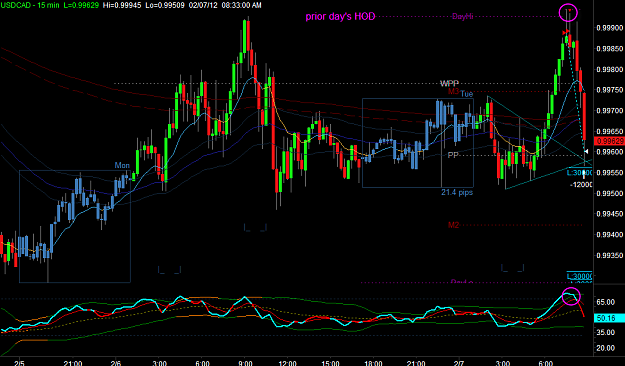Click the 0.99750 price axis label
The image size is (625, 366).
point(610,90)
